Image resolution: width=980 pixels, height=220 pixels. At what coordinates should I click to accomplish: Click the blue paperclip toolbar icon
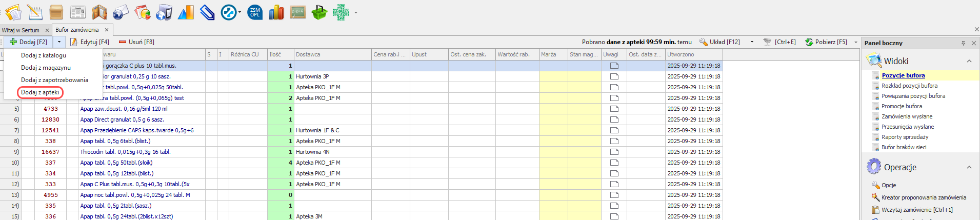tap(207, 12)
